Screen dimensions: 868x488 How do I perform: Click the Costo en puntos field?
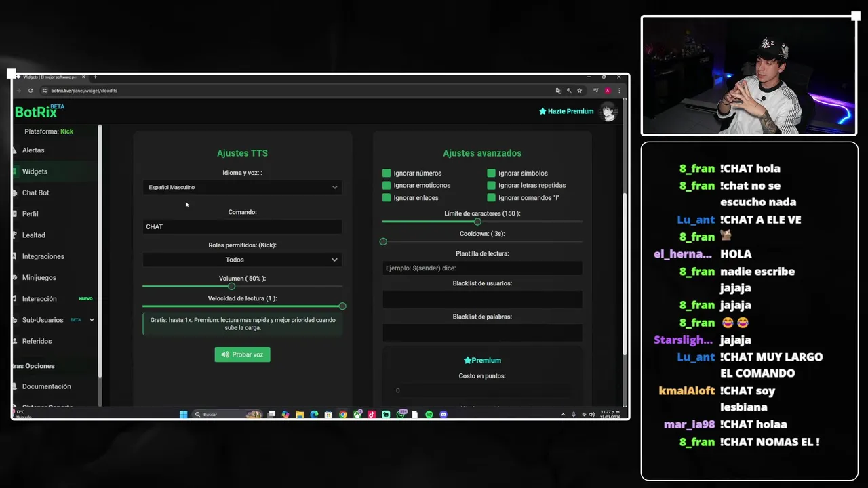click(482, 390)
